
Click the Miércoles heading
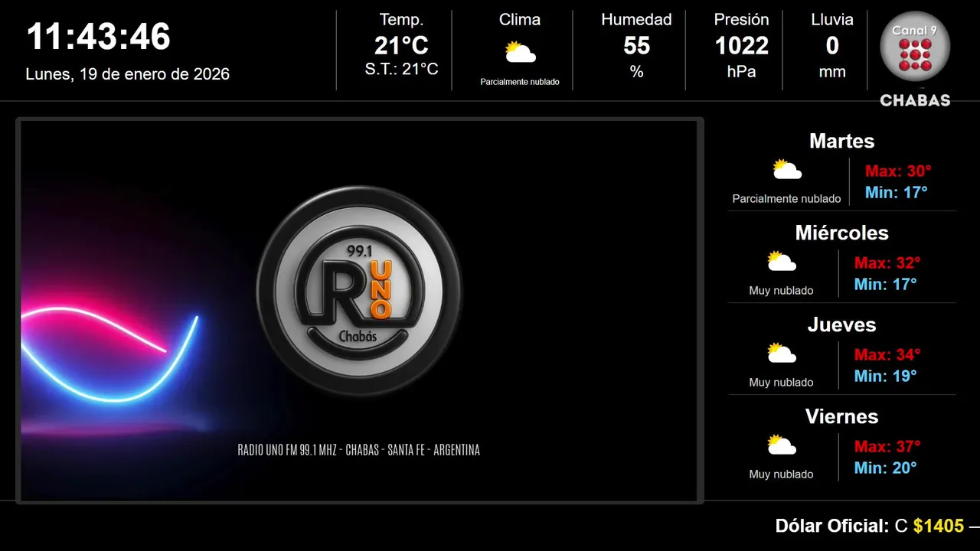(841, 233)
